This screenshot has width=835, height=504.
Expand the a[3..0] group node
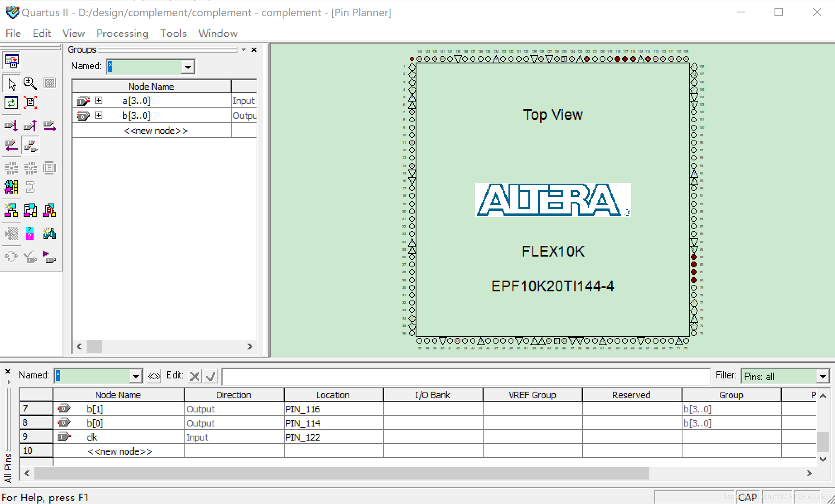tap(99, 100)
